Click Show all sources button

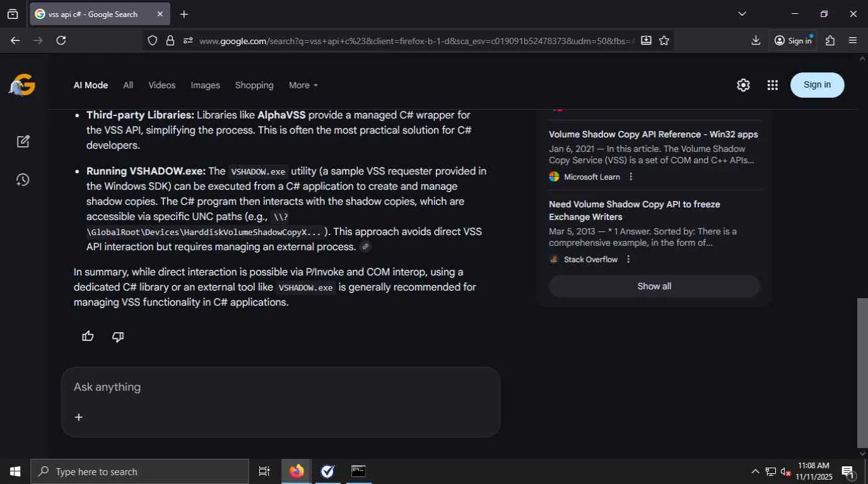[654, 286]
